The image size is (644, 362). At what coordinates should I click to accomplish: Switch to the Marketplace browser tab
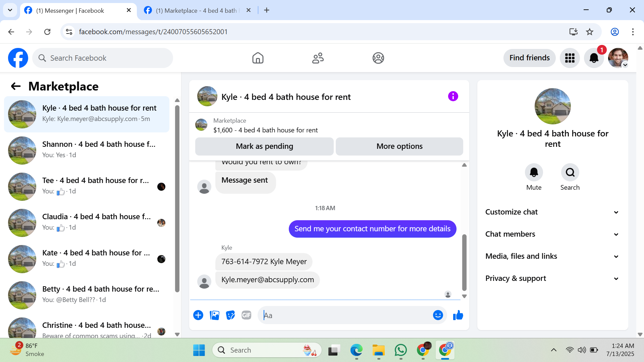coord(196,10)
